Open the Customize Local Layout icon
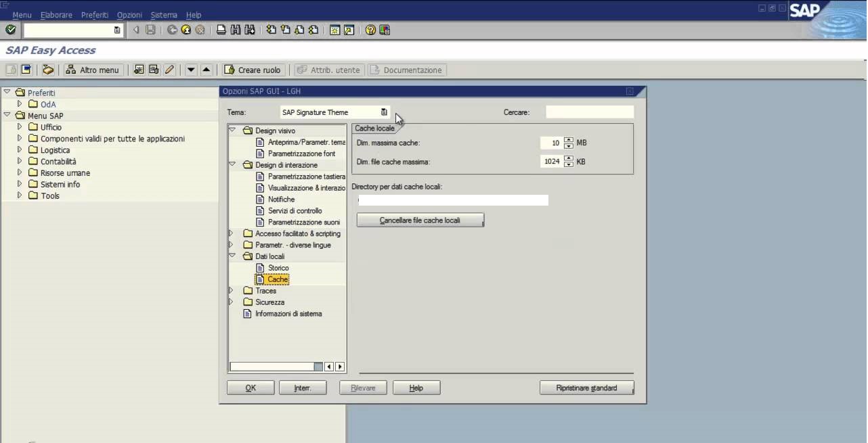The width and height of the screenshot is (868, 443). pyautogui.click(x=385, y=30)
